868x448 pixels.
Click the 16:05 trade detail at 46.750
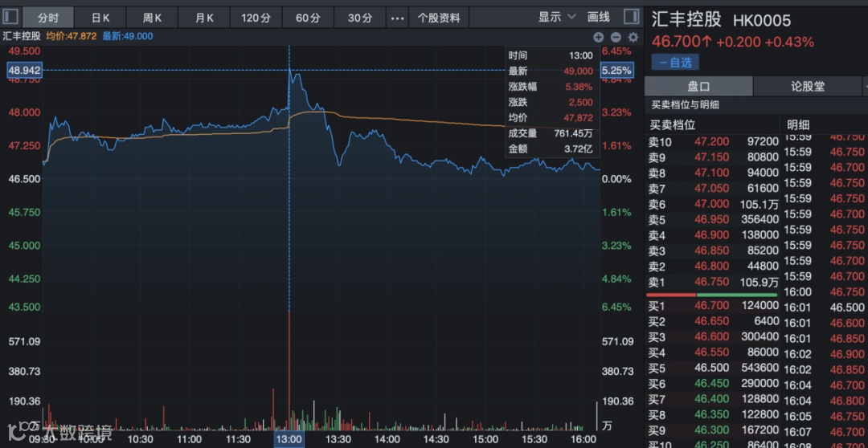point(825,416)
